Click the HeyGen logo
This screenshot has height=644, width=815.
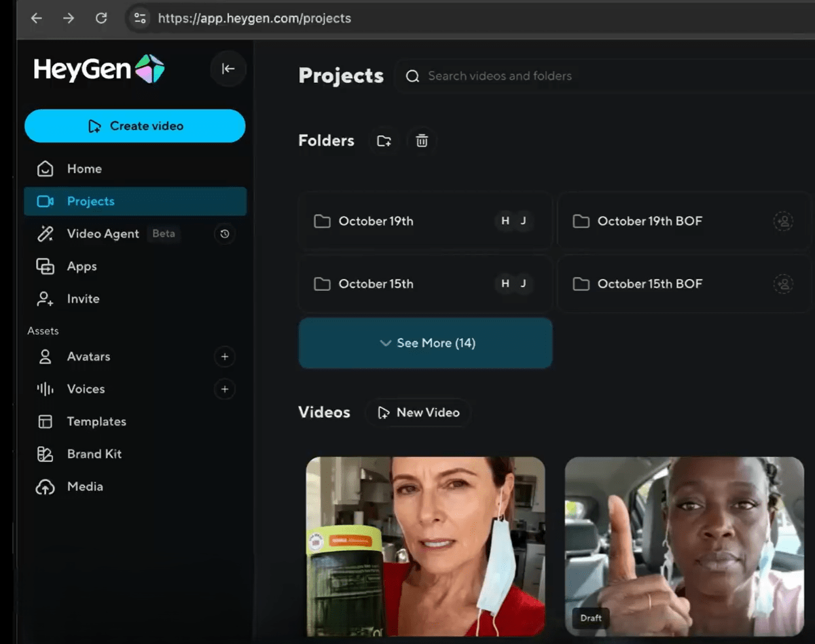(x=99, y=69)
